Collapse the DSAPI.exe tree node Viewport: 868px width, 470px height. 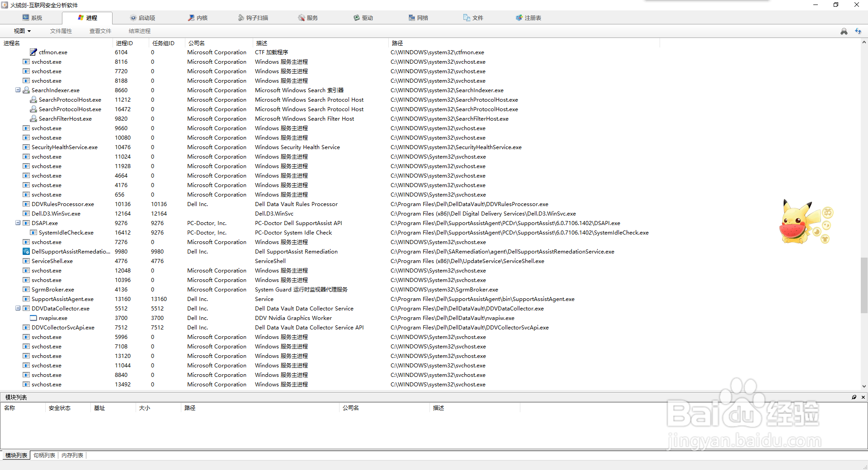pyautogui.click(x=18, y=223)
